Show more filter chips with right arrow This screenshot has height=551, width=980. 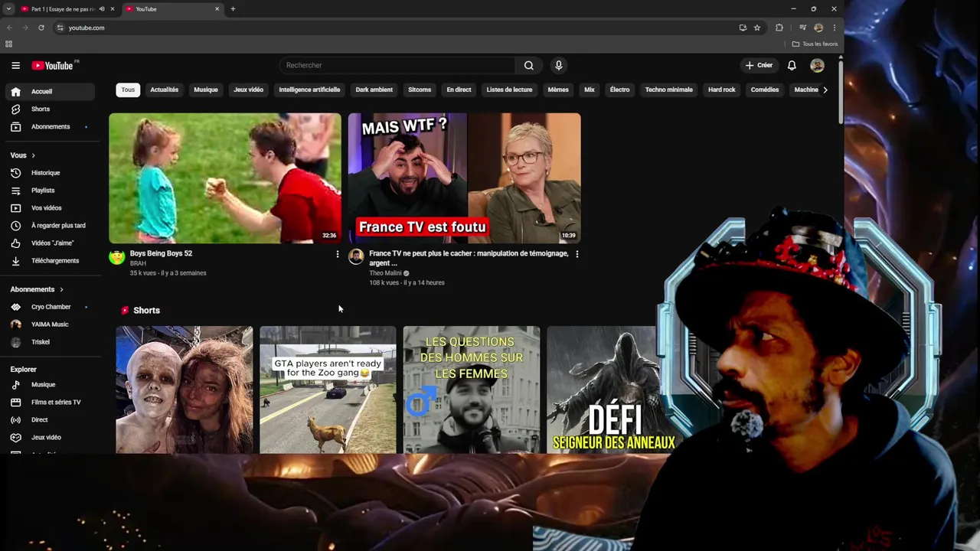(x=825, y=90)
